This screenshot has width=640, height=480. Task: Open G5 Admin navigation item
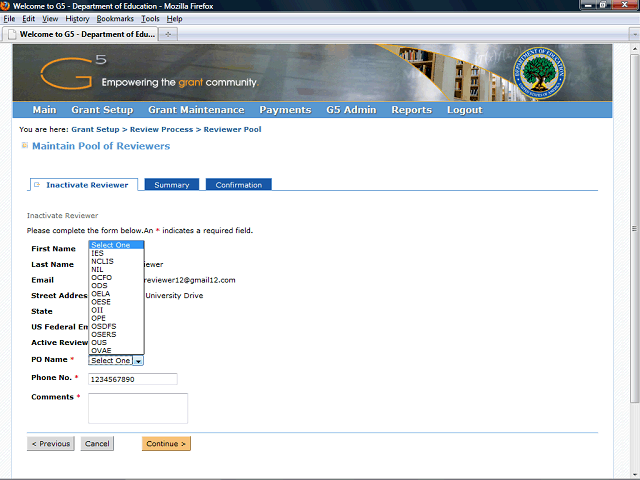point(351,110)
